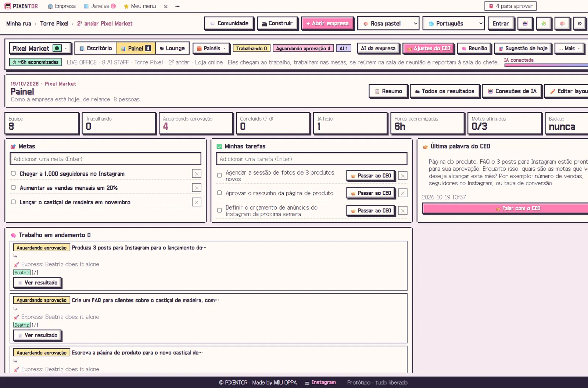Check task 'Definir o orçamento de anúncios do Instagram'
588x388 pixels.
click(219, 211)
